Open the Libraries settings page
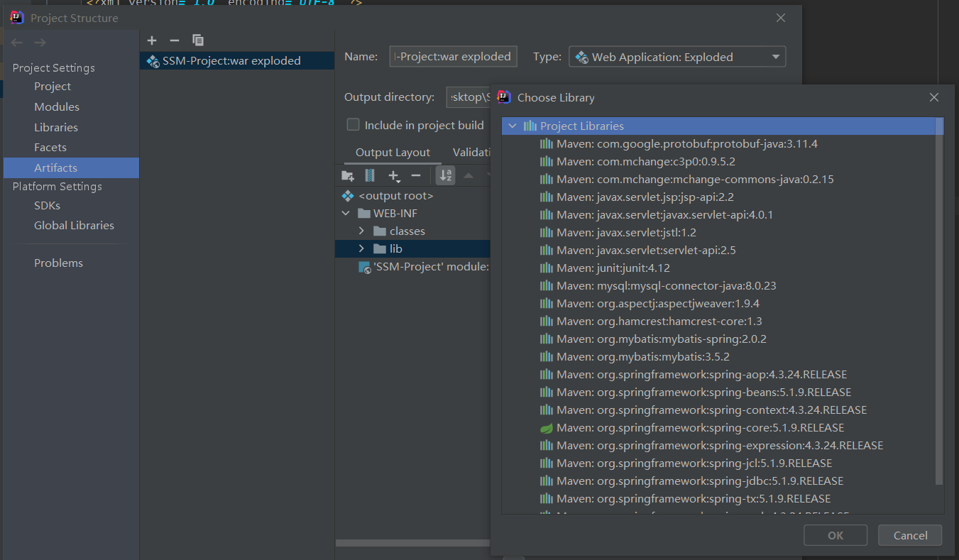The height and width of the screenshot is (560, 959). click(56, 128)
